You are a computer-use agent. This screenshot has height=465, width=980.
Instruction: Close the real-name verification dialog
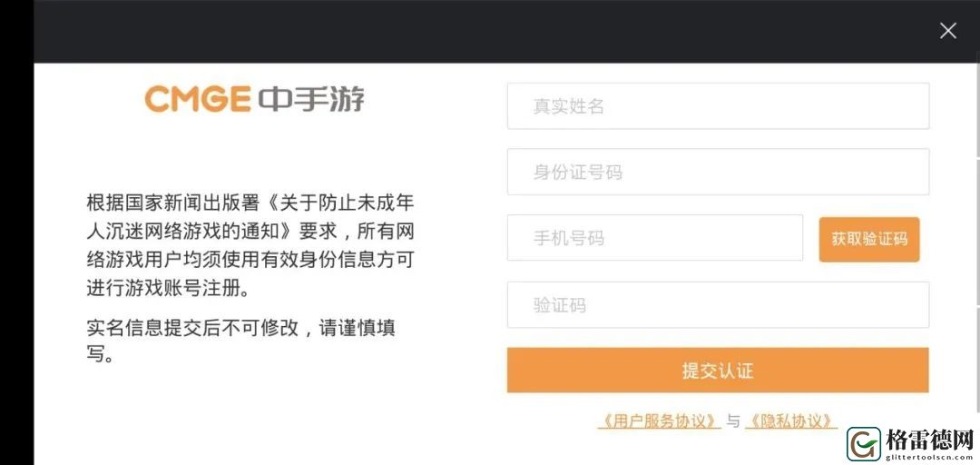(947, 31)
